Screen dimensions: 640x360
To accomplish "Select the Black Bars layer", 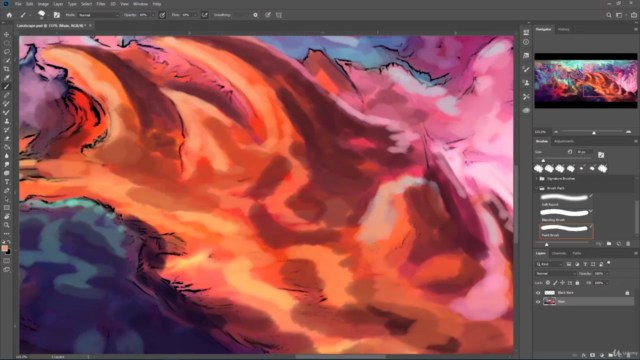I will pyautogui.click(x=585, y=293).
